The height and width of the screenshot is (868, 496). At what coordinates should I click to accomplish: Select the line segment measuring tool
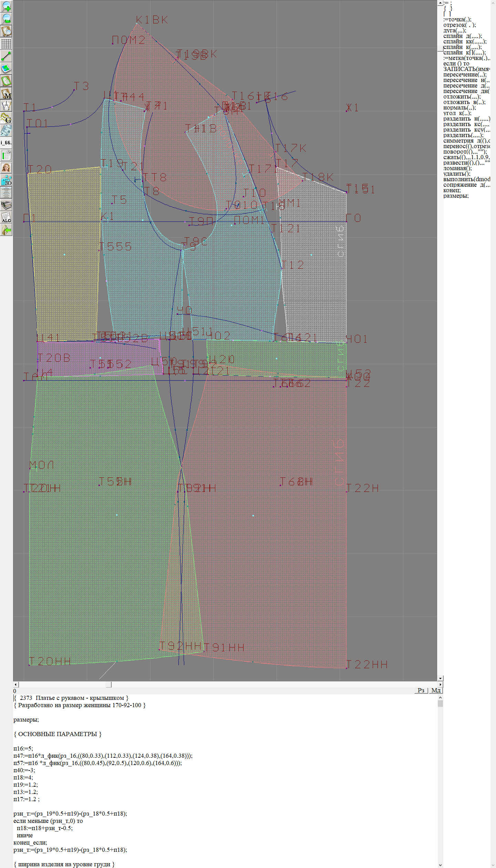[6, 56]
